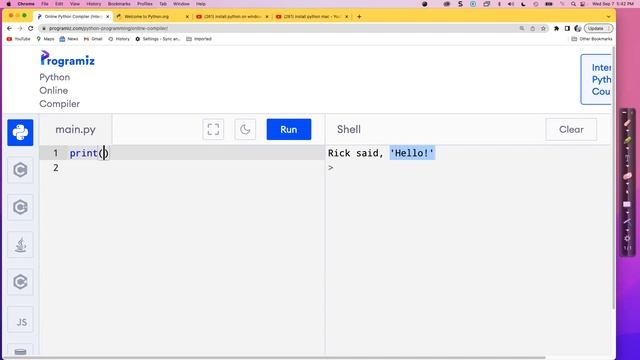Select the pen tool in annotation toolbar

pyautogui.click(x=627, y=123)
